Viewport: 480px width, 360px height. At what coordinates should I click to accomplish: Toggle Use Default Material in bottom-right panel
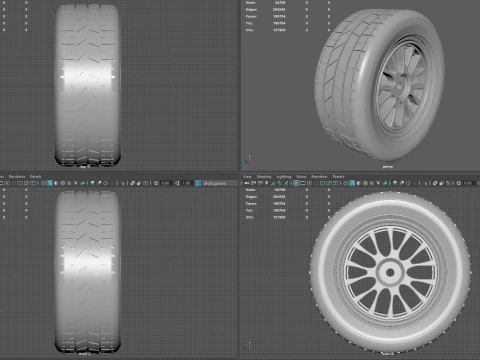tap(359, 183)
